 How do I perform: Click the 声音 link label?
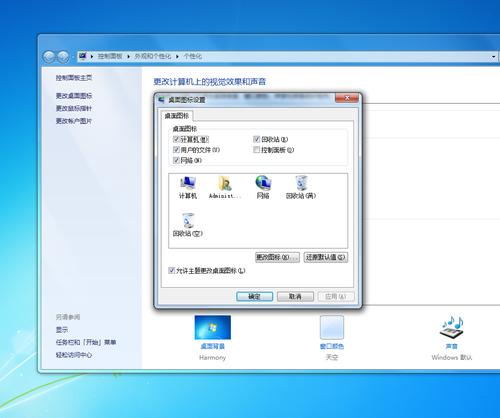[452, 346]
